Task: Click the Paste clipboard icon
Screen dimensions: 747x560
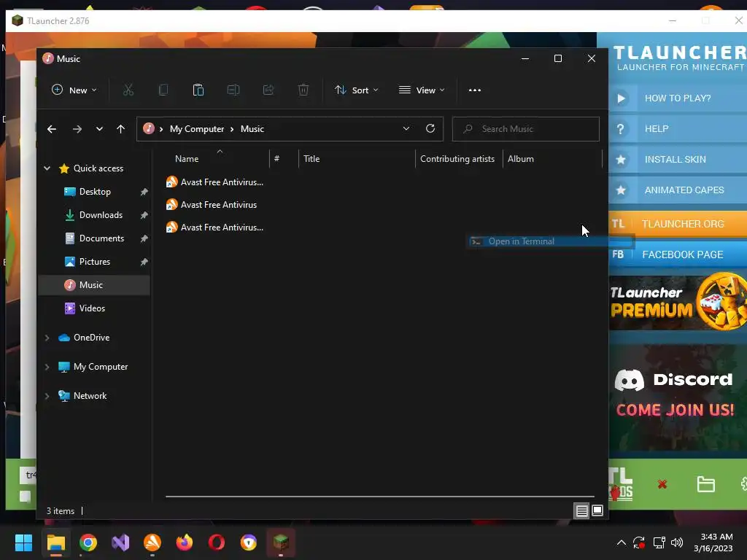Action: [198, 90]
